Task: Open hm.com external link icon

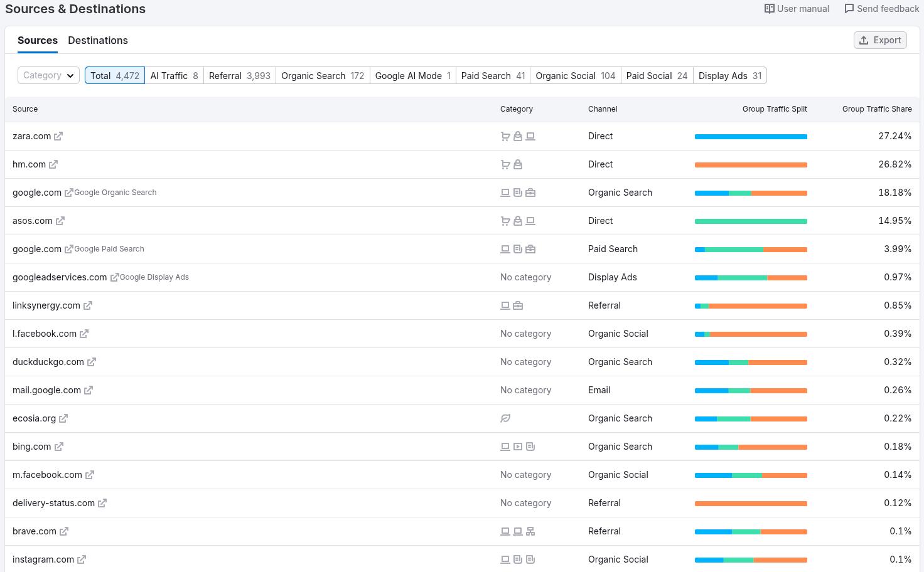Action: coord(53,164)
